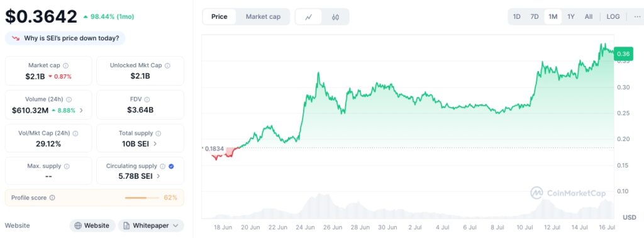The image size is (644, 238).
Task: Open the Website link button
Action: tap(92, 225)
